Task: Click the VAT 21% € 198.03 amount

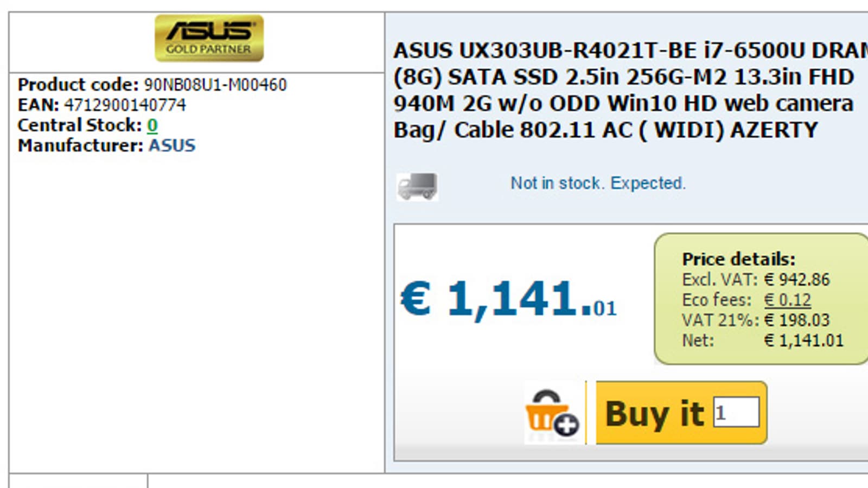Action: click(797, 320)
